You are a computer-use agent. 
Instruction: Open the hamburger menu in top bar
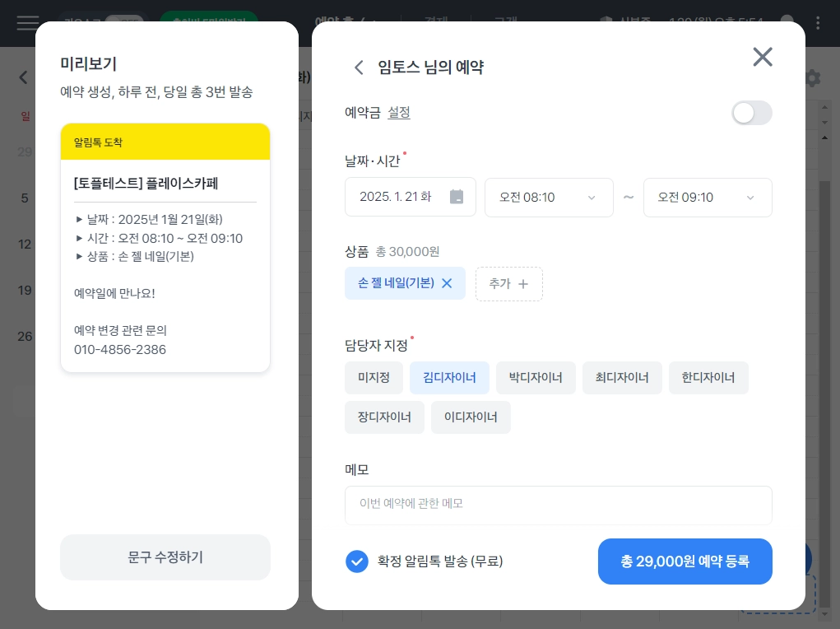coord(27,23)
